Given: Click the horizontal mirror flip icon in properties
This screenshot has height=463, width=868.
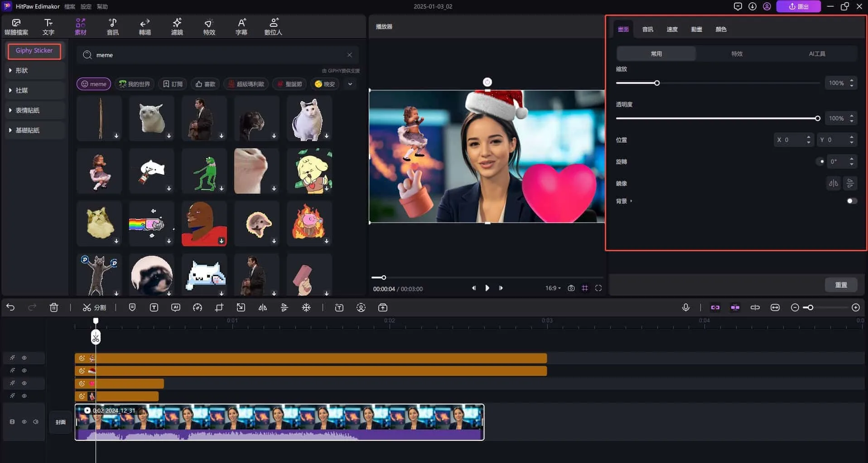Looking at the screenshot, I should [833, 183].
